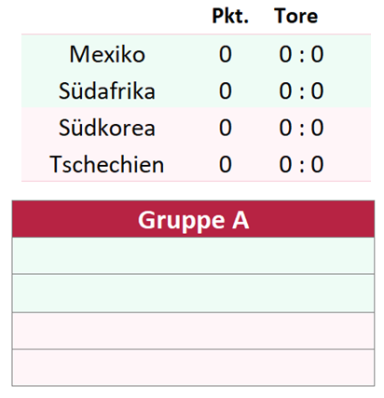Select Südafrika's goals 0 : 0 cell
Viewport: 384px width, 398px height.
[x=301, y=91]
